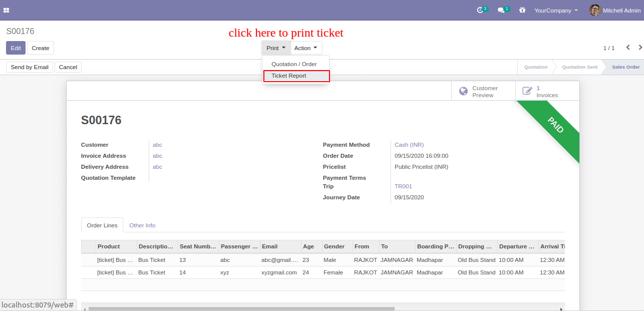Sort by To column header
This screenshot has width=644, height=311.
pos(397,246)
